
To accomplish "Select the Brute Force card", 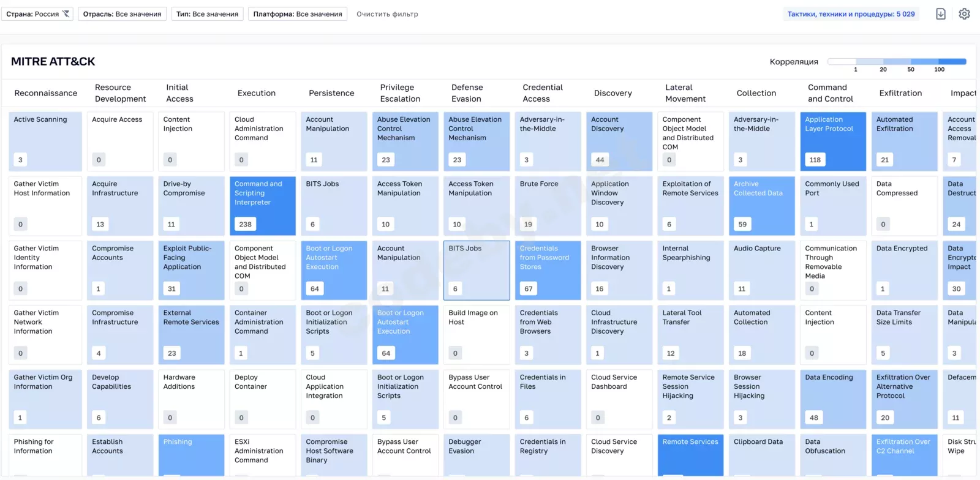I will coord(548,206).
